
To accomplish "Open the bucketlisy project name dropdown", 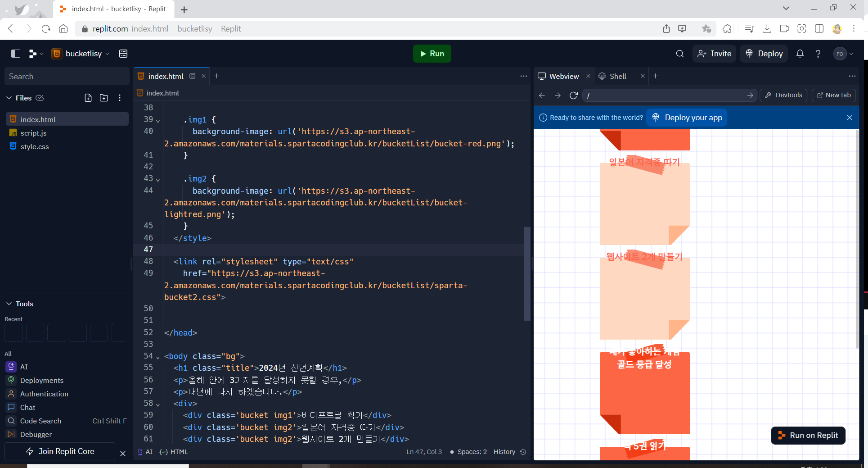I will [81, 54].
